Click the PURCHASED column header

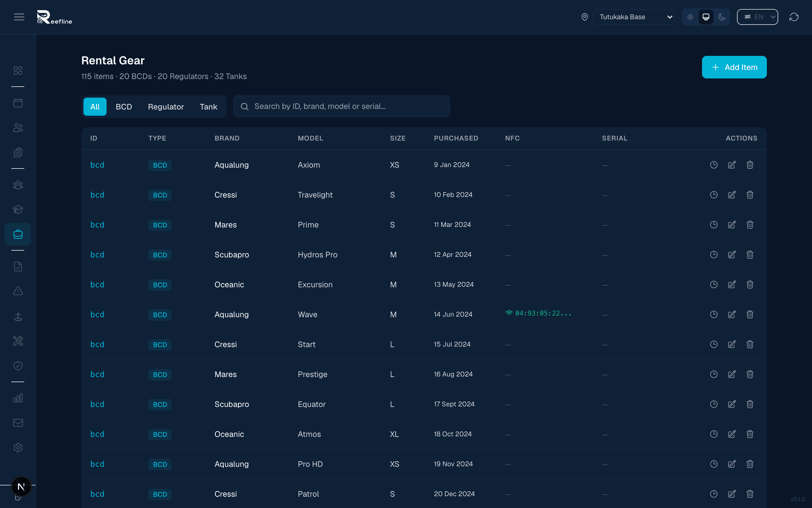tap(456, 138)
